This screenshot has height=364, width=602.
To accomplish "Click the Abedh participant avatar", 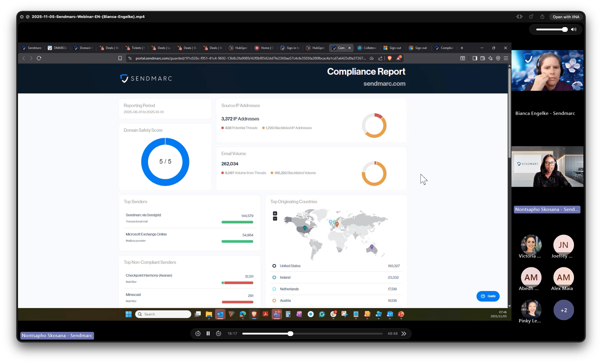I will click(531, 277).
